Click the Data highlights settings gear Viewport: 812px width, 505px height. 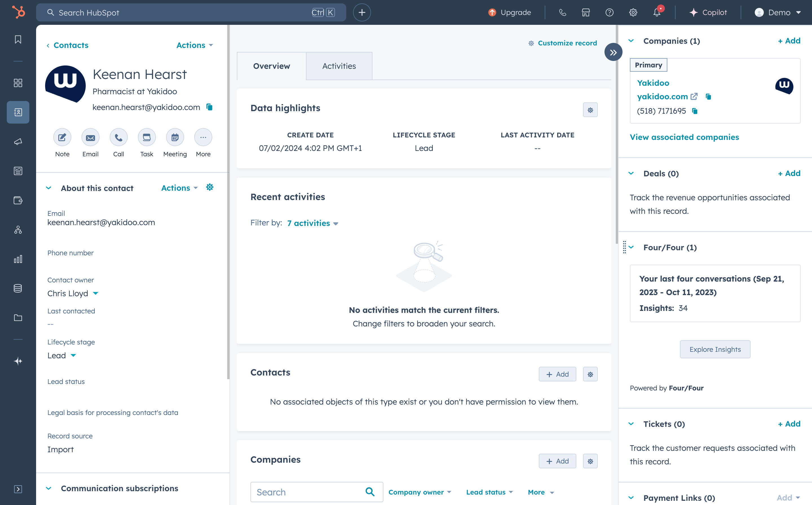(590, 110)
